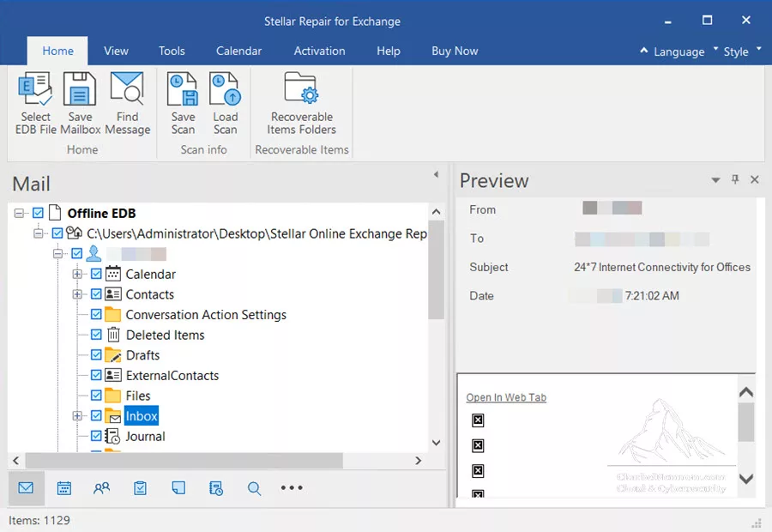Click the Save Scan icon
The width and height of the screenshot is (772, 532).
[x=183, y=88]
